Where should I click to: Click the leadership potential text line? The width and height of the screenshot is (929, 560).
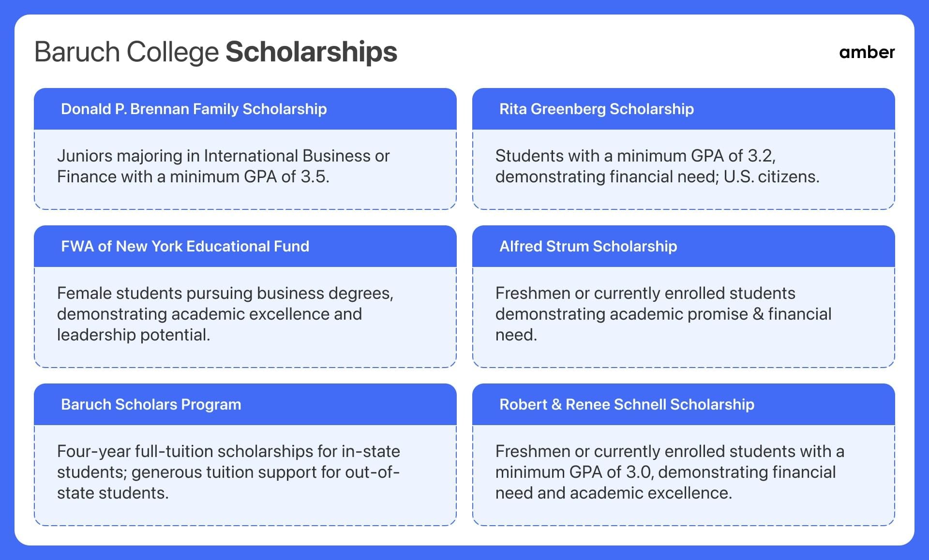pyautogui.click(x=134, y=335)
